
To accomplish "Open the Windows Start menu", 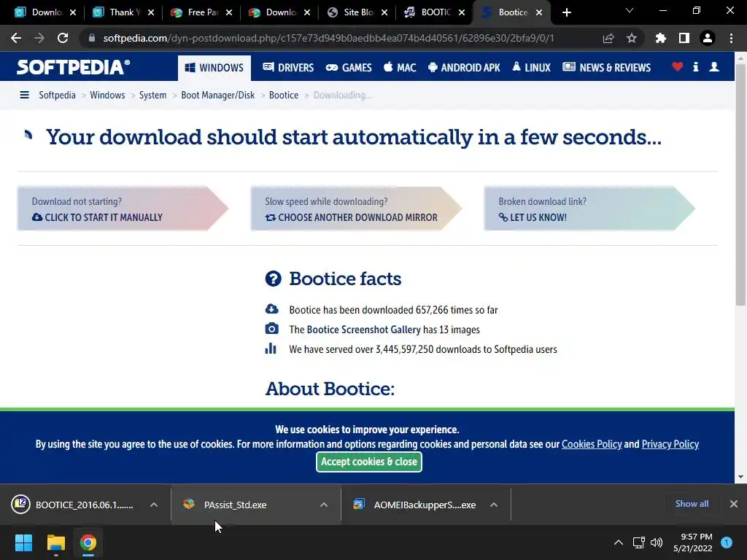I will pos(23,542).
